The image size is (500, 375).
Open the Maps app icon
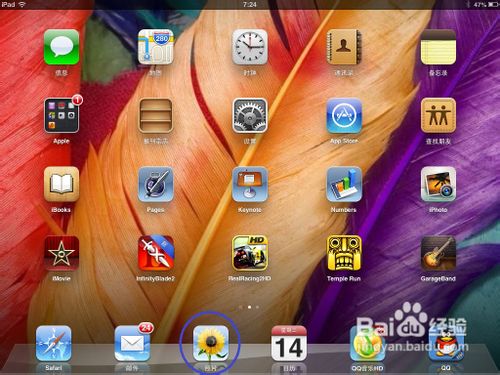tap(156, 47)
